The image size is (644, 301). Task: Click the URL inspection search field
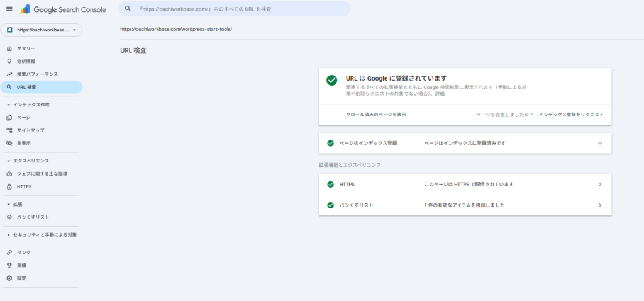[235, 9]
